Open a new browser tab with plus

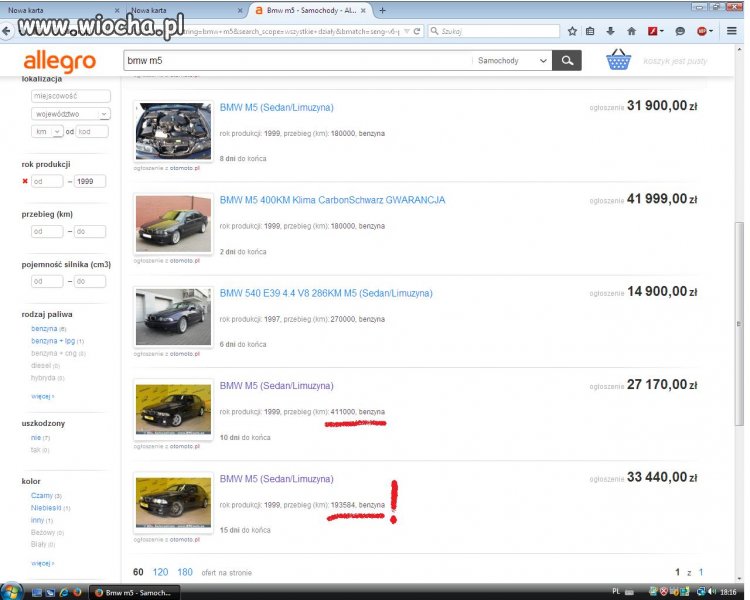(x=382, y=10)
